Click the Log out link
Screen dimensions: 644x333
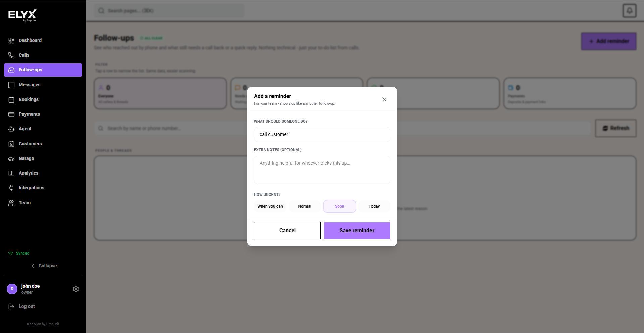[27, 307]
